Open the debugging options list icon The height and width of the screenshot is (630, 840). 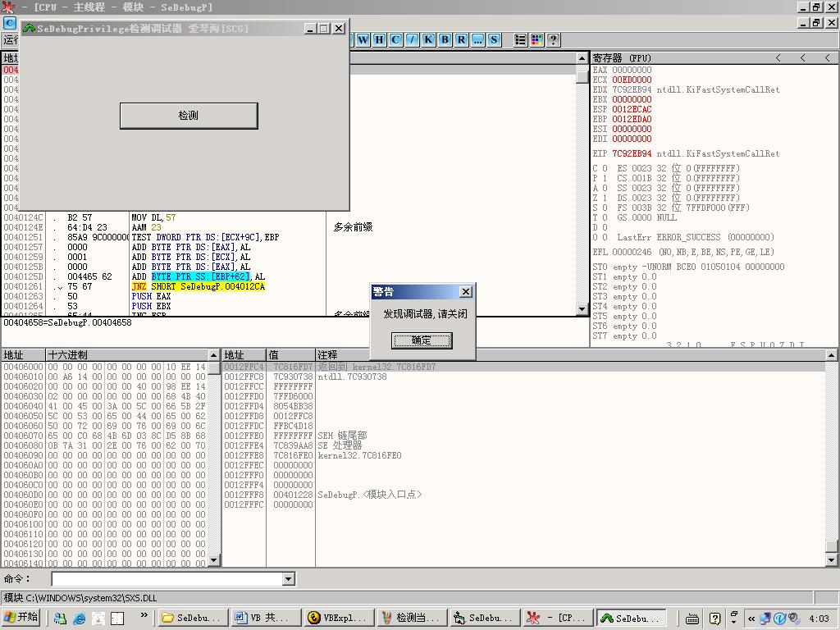point(520,39)
